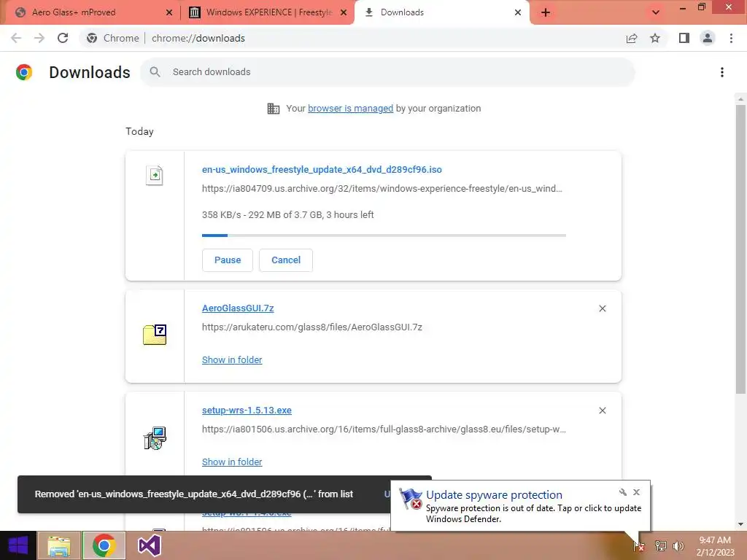This screenshot has width=747, height=560.
Task: Open Downloads page more actions menu
Action: [722, 72]
